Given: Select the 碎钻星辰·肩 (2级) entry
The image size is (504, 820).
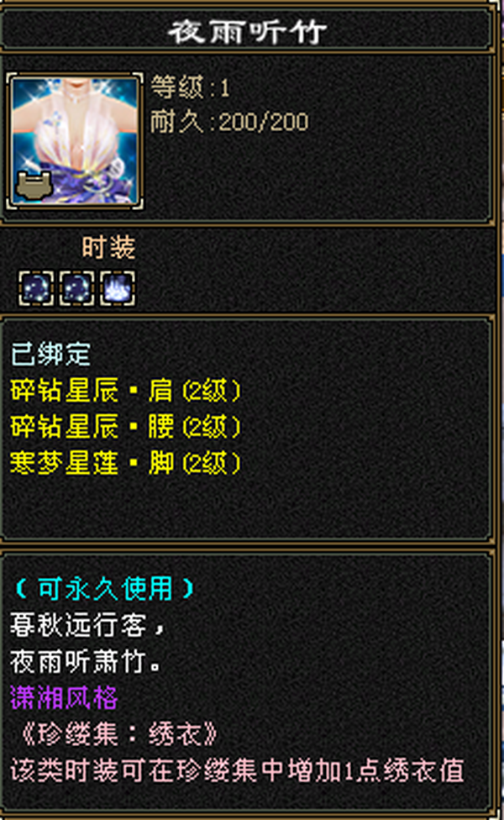Looking at the screenshot, I should 125,391.
